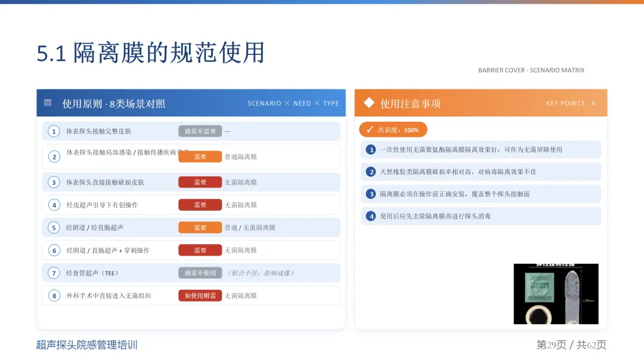
Task: Click the text 体表探头接触完整皮肤
Action: click(x=98, y=131)
